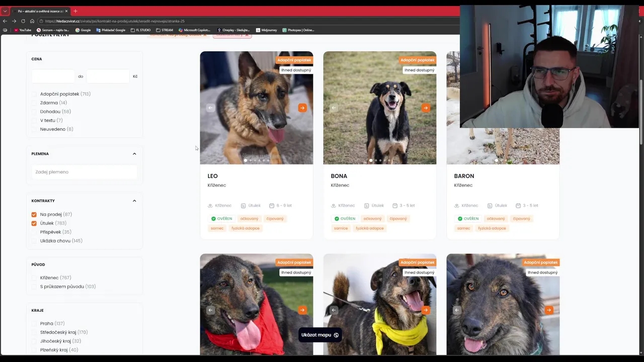Check the Středočeský kraj filter
Viewport: 644px width, 362px height.
tap(34, 332)
